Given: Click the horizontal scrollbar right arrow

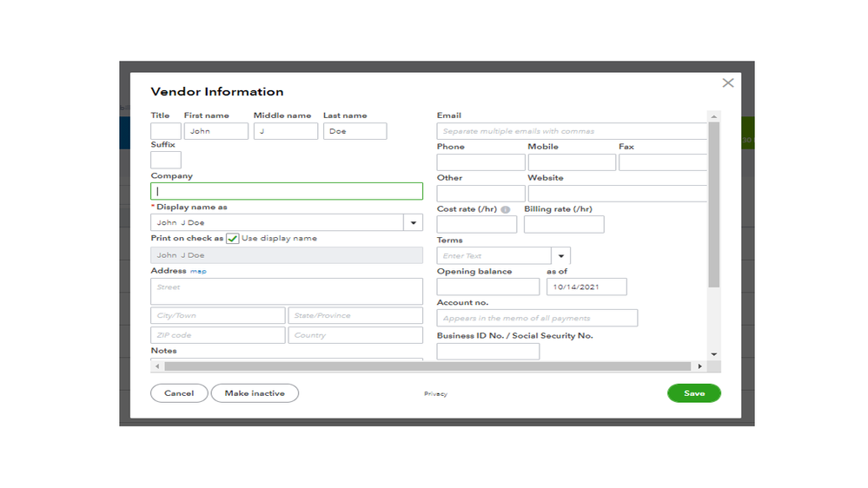Looking at the screenshot, I should (x=699, y=366).
